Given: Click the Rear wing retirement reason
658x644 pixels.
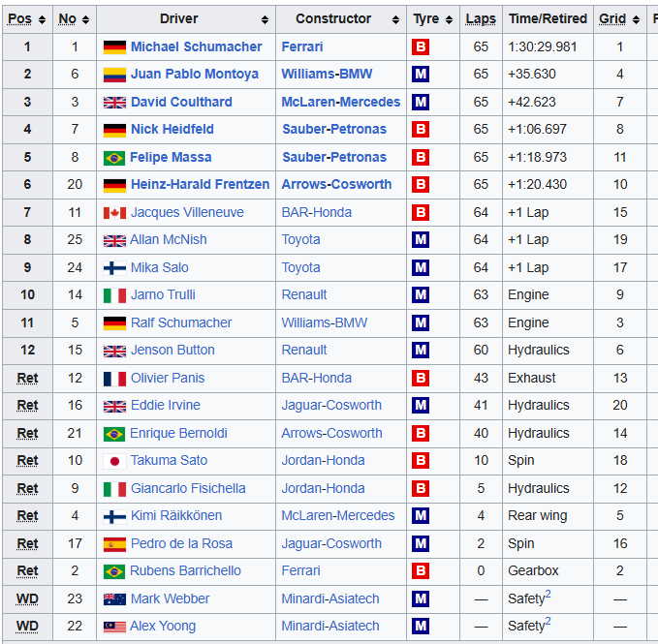Looking at the screenshot, I should pyautogui.click(x=538, y=516).
